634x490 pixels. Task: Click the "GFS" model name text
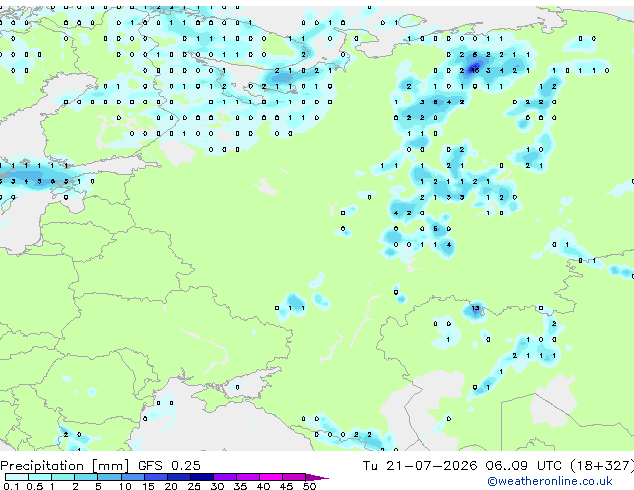pos(150,466)
